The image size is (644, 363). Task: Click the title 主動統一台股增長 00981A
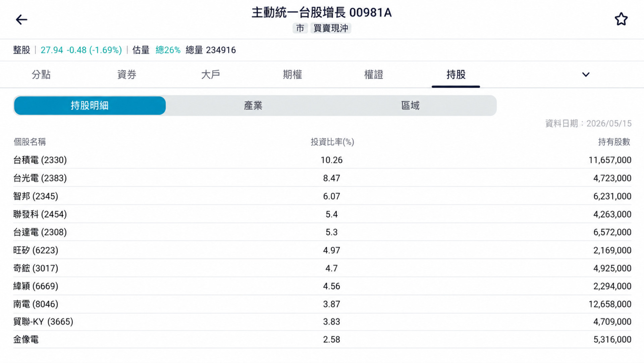[322, 13]
